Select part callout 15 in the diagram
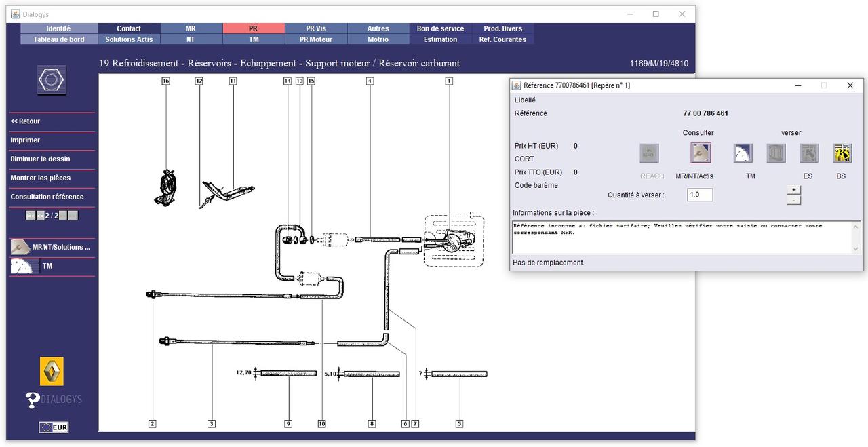The width and height of the screenshot is (868, 447). (311, 81)
